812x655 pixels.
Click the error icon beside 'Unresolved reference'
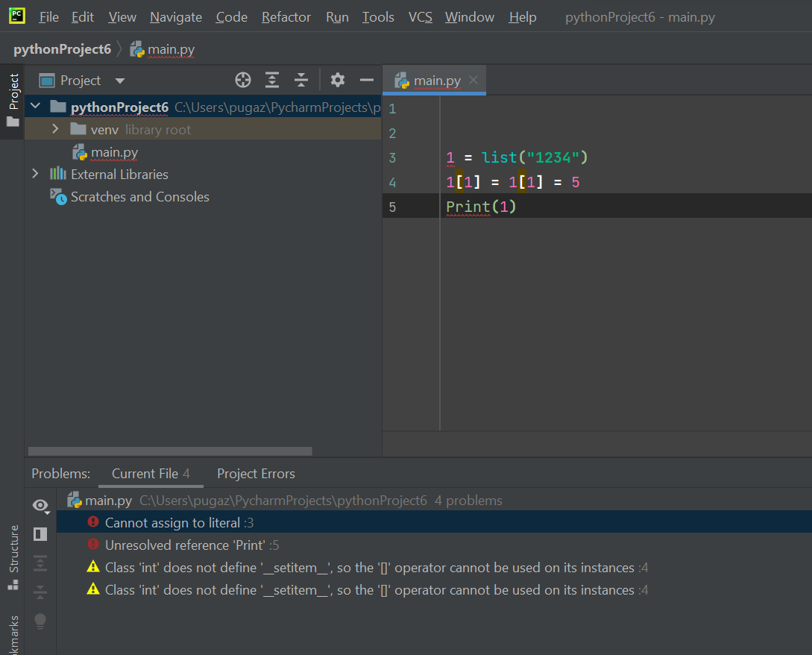coord(93,544)
